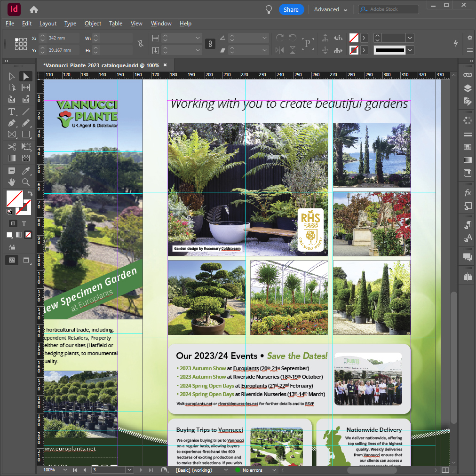Open the Stroke panel icon
476x476 pixels.
coord(468,134)
